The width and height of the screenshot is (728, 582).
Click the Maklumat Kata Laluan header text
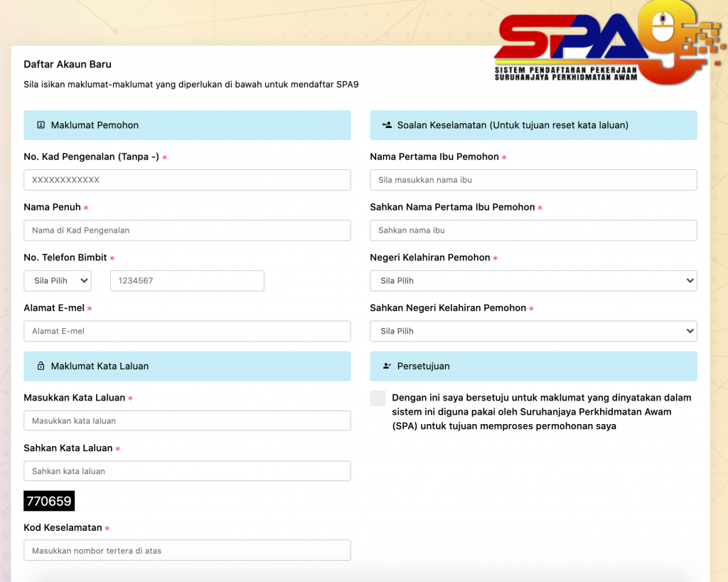(100, 366)
